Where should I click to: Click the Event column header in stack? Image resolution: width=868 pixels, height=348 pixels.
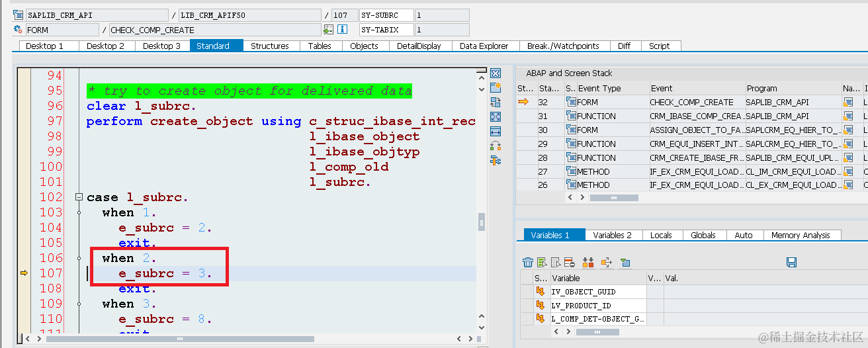point(696,88)
